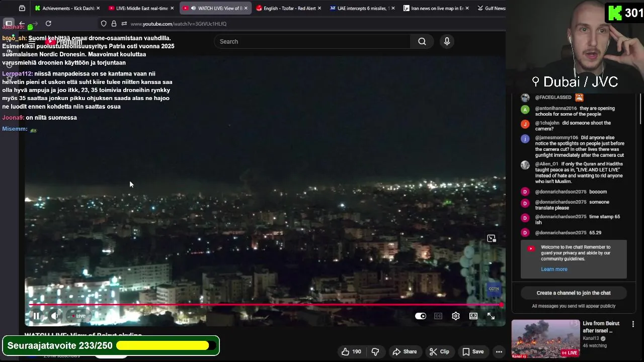Enter full screen mode

(x=491, y=316)
